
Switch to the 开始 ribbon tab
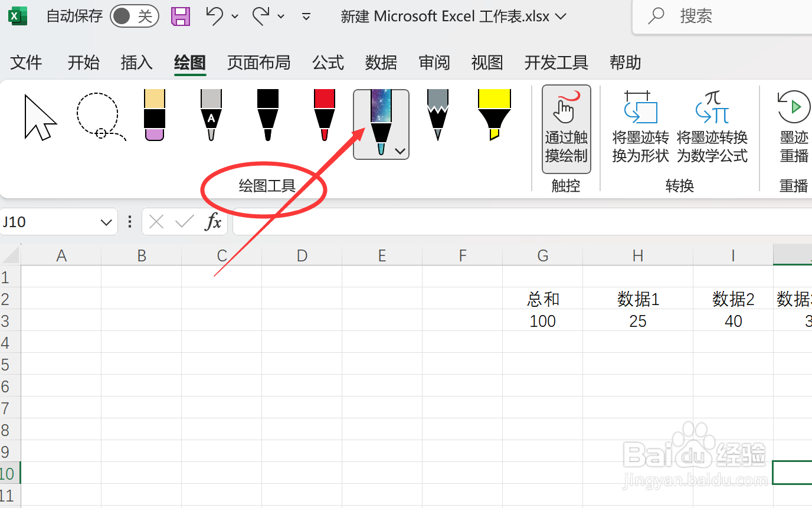tap(83, 63)
